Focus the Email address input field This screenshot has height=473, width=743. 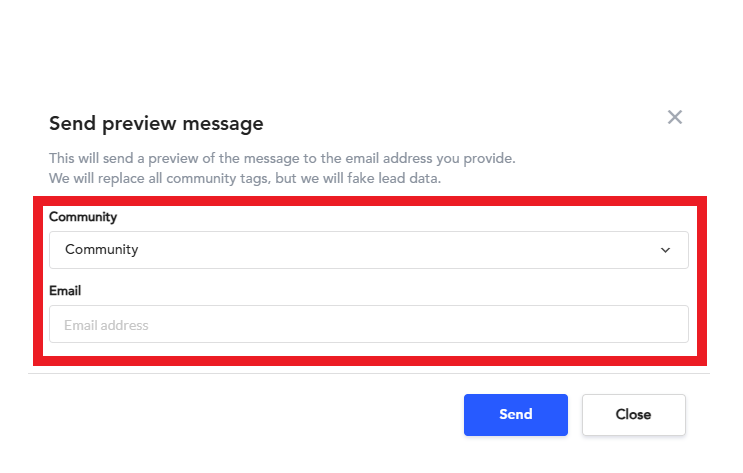tap(368, 325)
